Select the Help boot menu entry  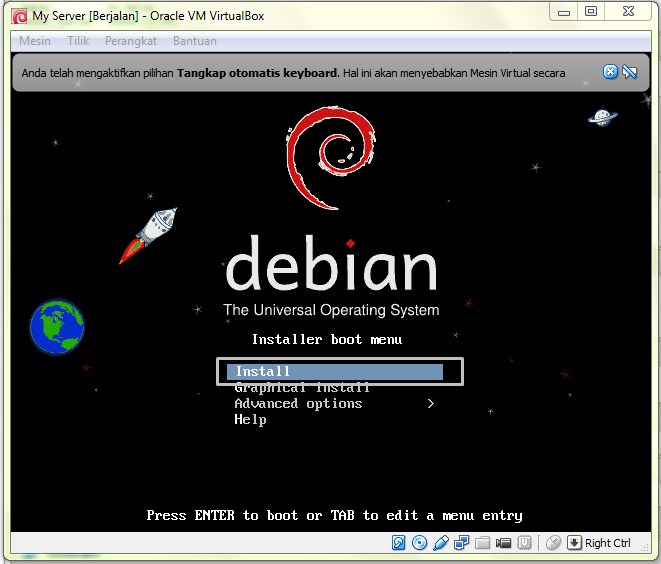[250, 419]
